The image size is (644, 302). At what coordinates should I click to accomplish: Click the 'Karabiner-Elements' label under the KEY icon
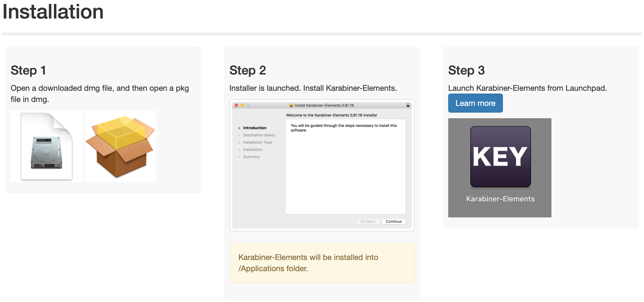click(500, 199)
